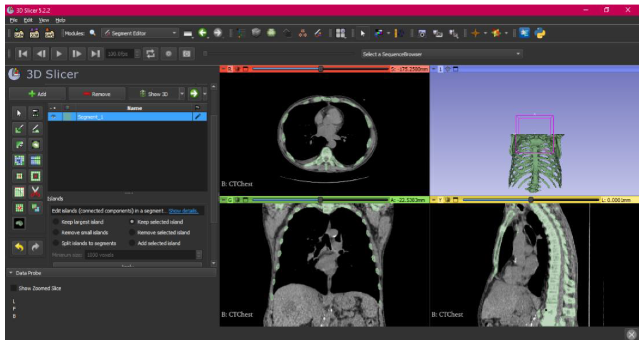Click the Load DICOM data icon
The height and width of the screenshot is (347, 644).
click(34, 33)
